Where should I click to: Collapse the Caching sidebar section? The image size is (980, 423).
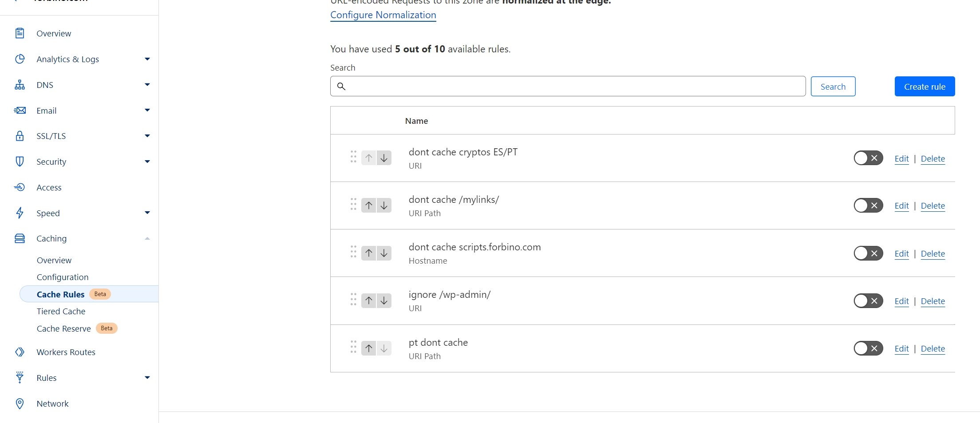[x=147, y=239]
